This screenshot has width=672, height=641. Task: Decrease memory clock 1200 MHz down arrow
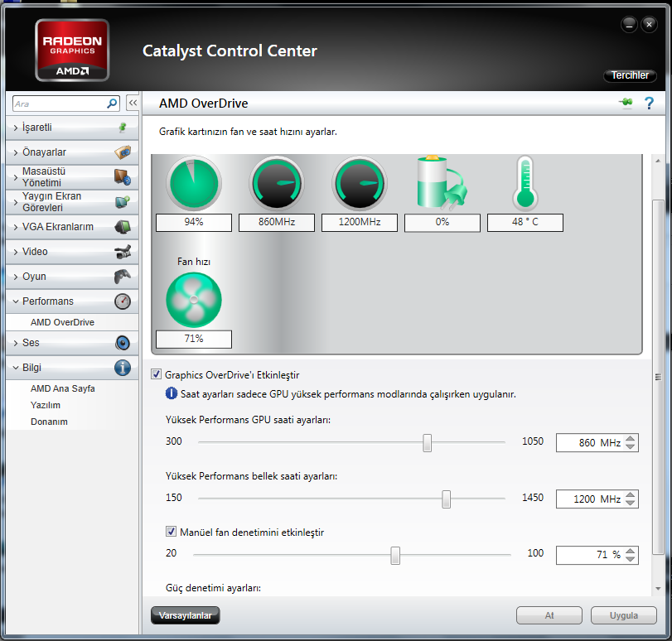click(x=630, y=503)
